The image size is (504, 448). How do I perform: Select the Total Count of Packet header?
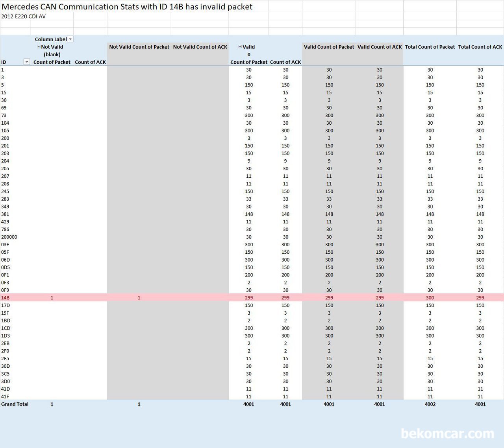430,47
